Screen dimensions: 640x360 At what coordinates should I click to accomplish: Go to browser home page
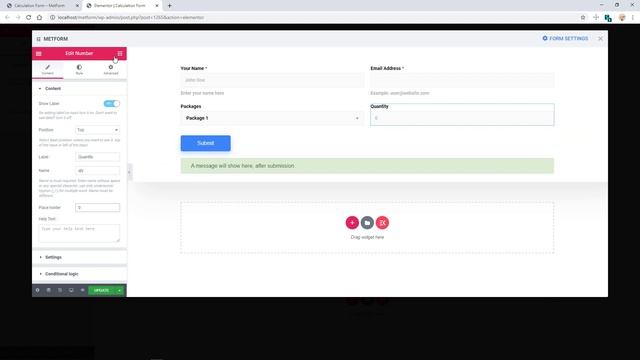click(x=39, y=18)
